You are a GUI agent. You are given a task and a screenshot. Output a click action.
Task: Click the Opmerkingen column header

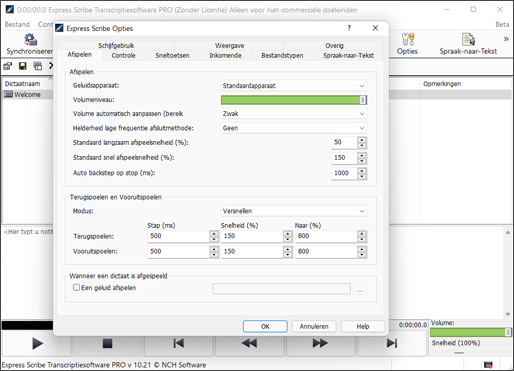point(442,84)
